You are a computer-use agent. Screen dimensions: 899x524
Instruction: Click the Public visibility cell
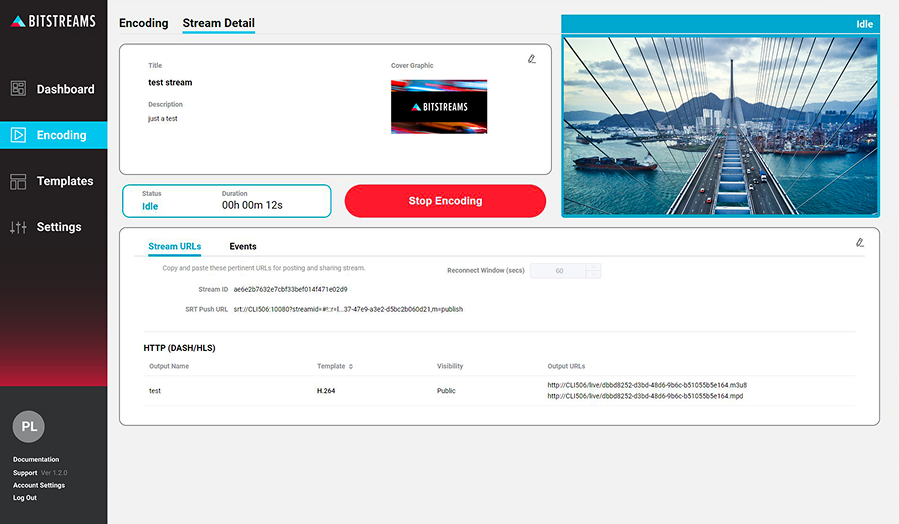click(446, 391)
